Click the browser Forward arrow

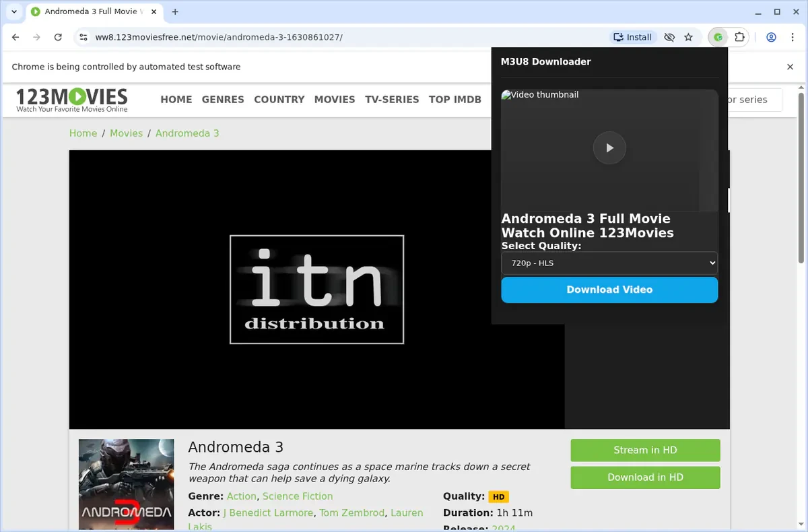36,37
